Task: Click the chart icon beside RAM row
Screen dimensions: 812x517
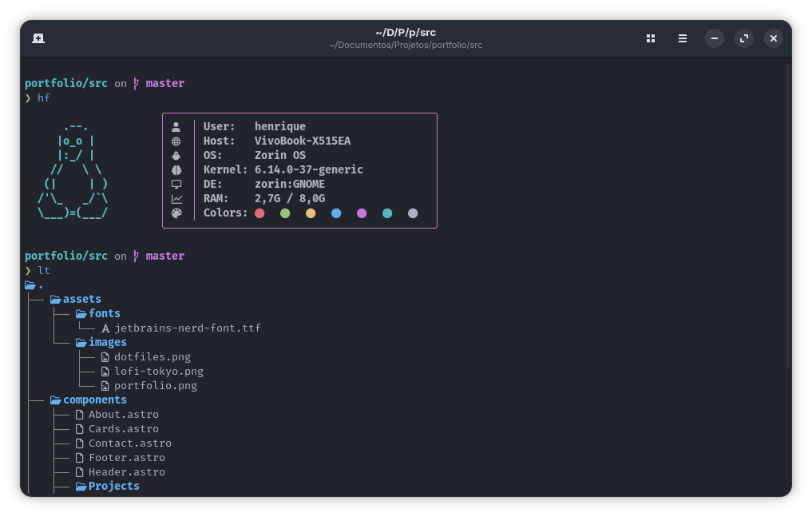Action: point(176,199)
